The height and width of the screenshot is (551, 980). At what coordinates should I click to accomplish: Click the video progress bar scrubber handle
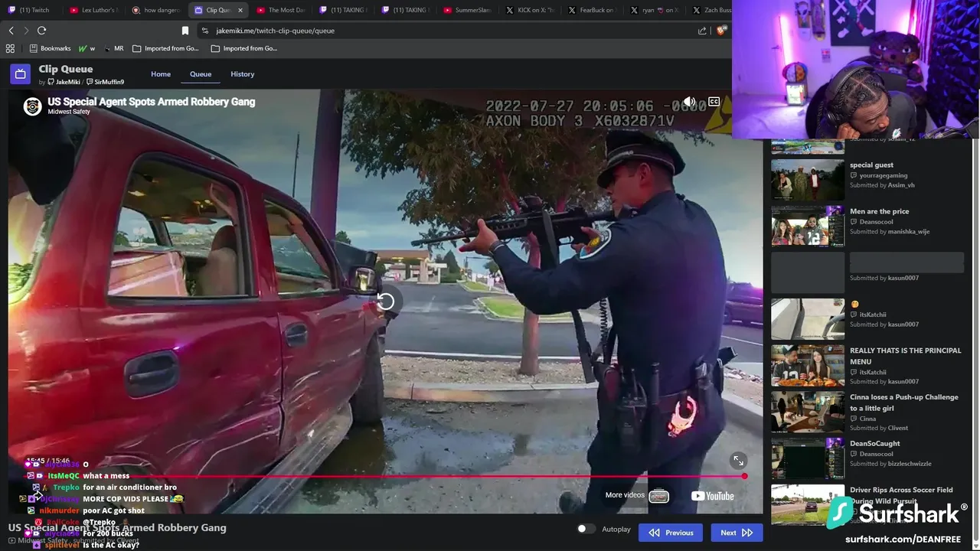click(x=744, y=476)
